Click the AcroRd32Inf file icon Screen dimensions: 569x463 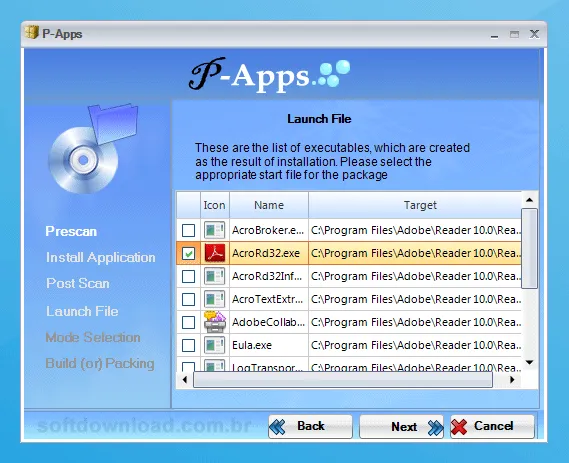coord(214,276)
